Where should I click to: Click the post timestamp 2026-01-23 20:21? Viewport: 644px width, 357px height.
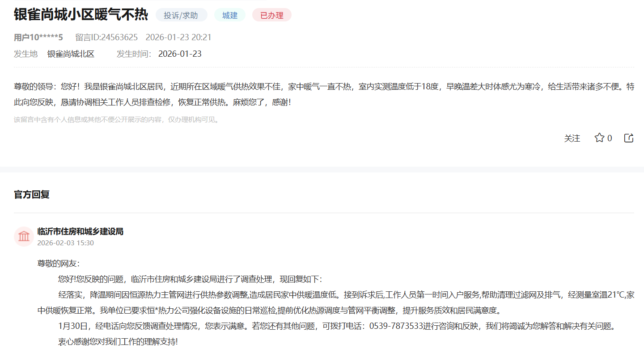(178, 37)
